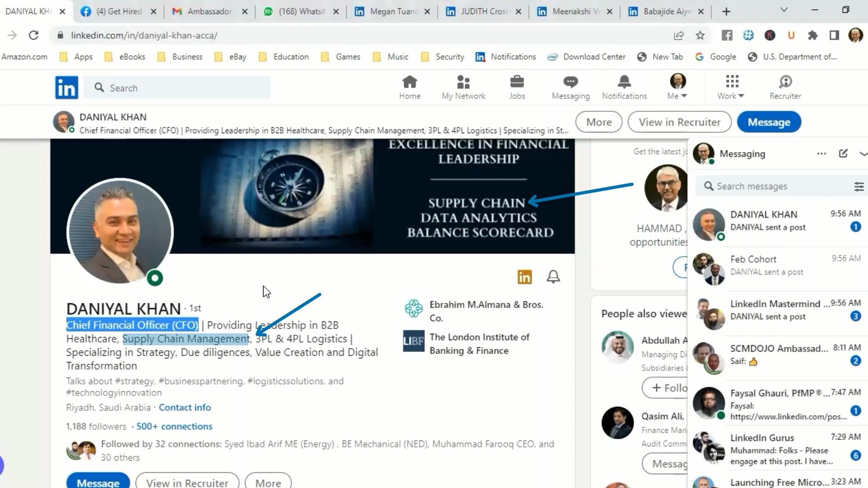
Task: Open the Google bookmark
Action: (716, 57)
